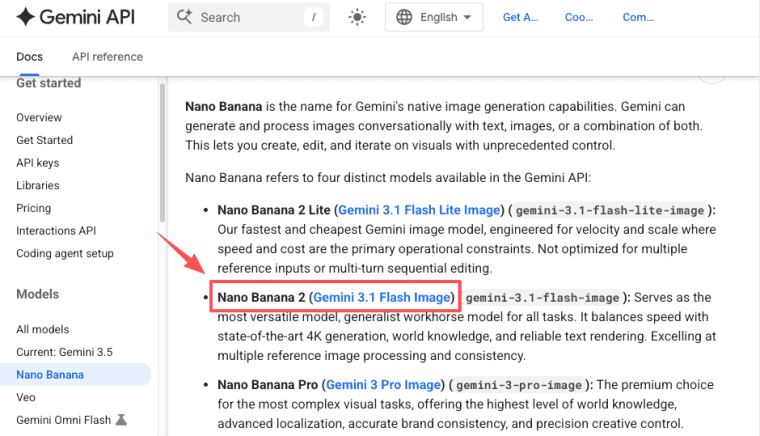760x436 pixels.
Task: Open Interactions API sidebar item
Action: click(56, 231)
